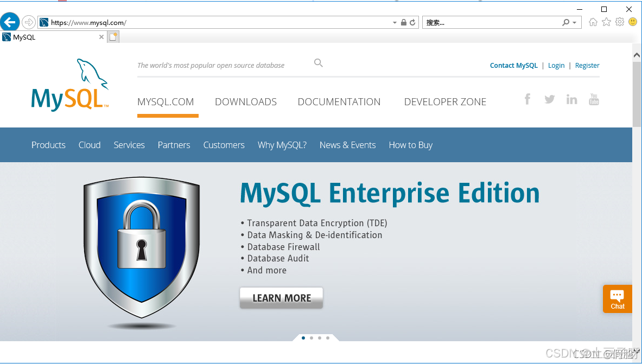642x364 pixels.
Task: Open the orange Chat widget
Action: tap(618, 299)
